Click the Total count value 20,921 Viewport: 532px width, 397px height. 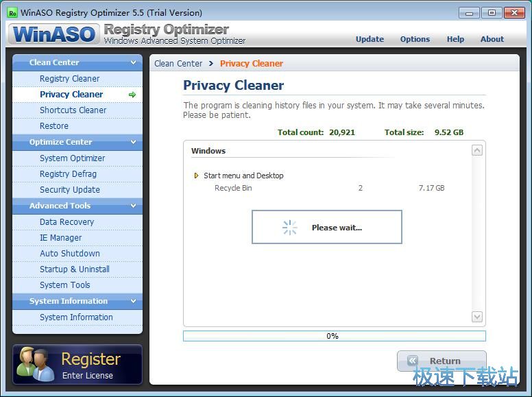coord(342,132)
